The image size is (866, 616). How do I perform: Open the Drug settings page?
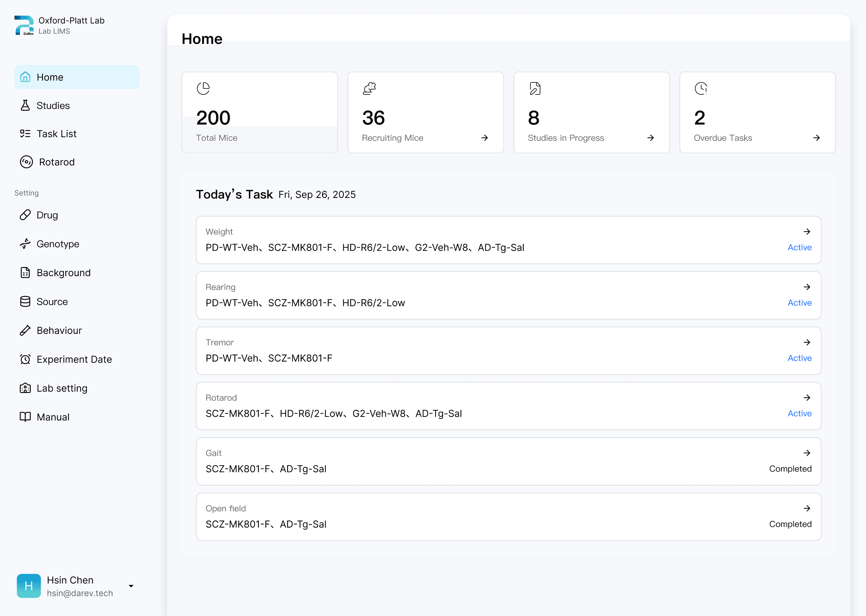(77, 215)
